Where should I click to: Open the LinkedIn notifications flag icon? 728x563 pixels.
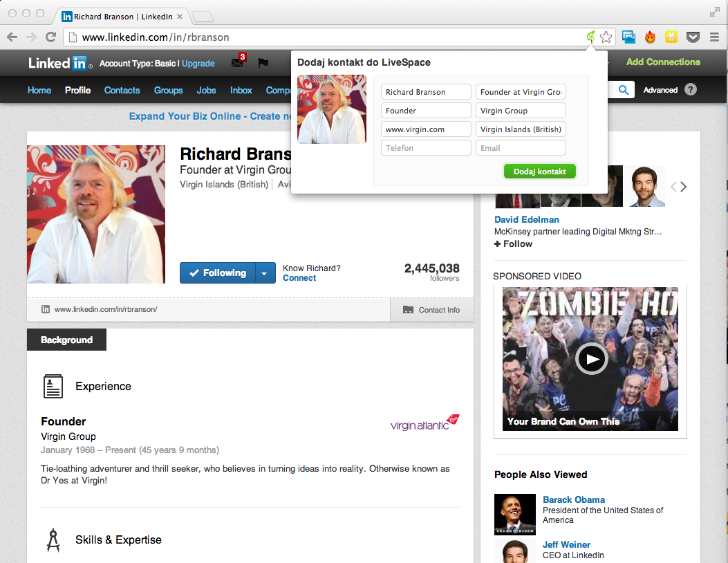point(263,63)
